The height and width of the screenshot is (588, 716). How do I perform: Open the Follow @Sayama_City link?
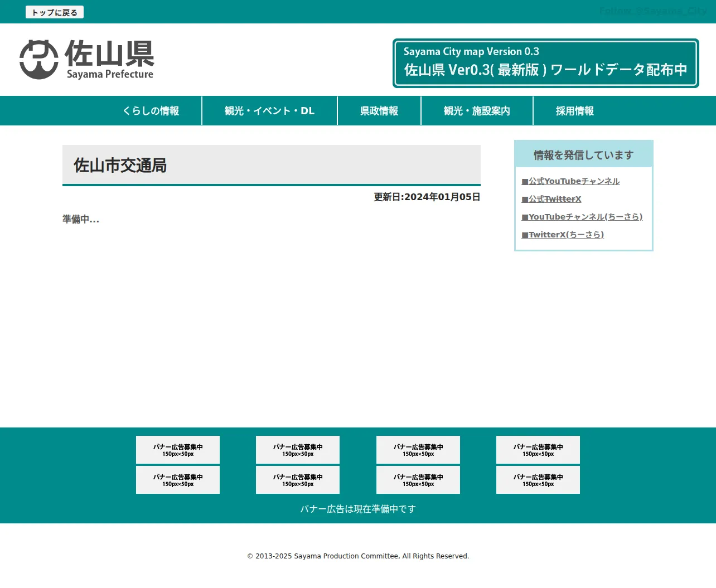653,11
